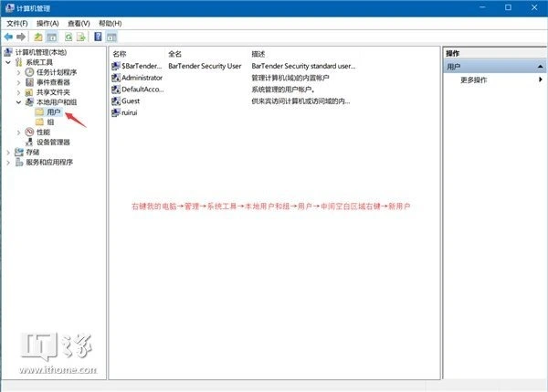Viewport: 548px width, 392px height.
Task: Click the 供来宾访问计算机 description text
Action: (300, 101)
